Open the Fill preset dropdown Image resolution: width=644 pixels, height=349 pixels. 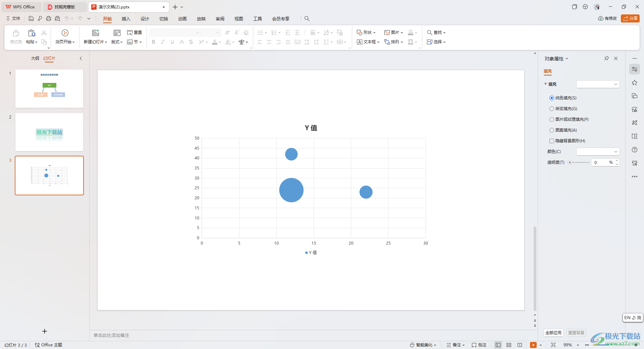(598, 84)
